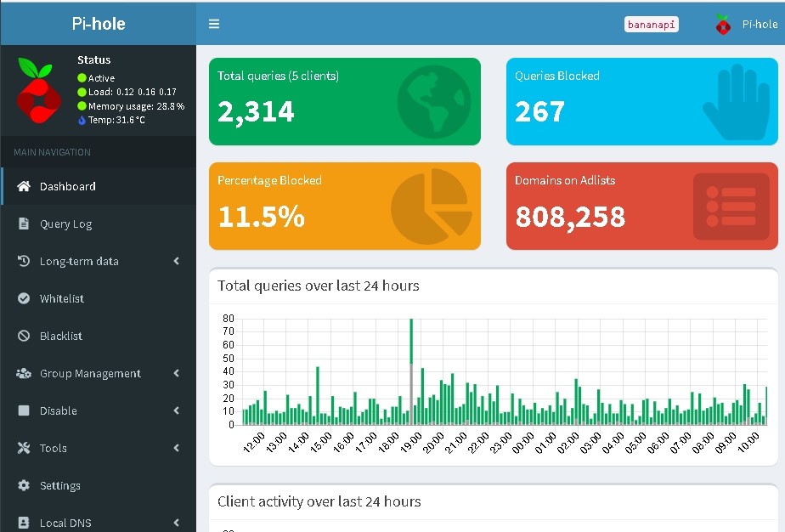This screenshot has height=532, width=785.
Task: Click the Tools wrench icon
Action: [24, 448]
